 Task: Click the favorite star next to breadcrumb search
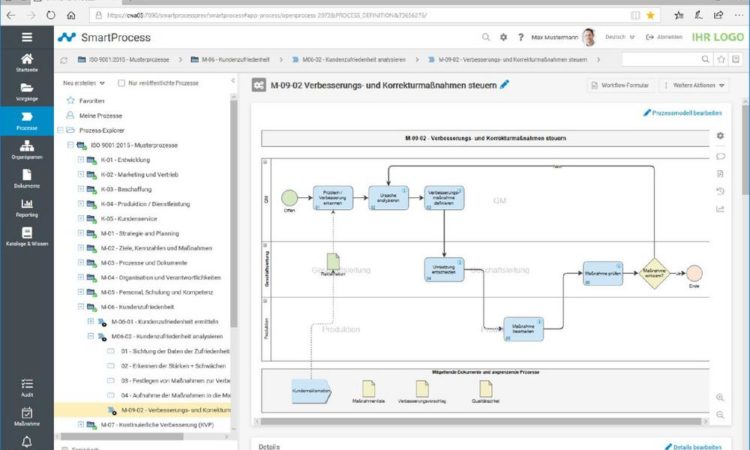(721, 59)
